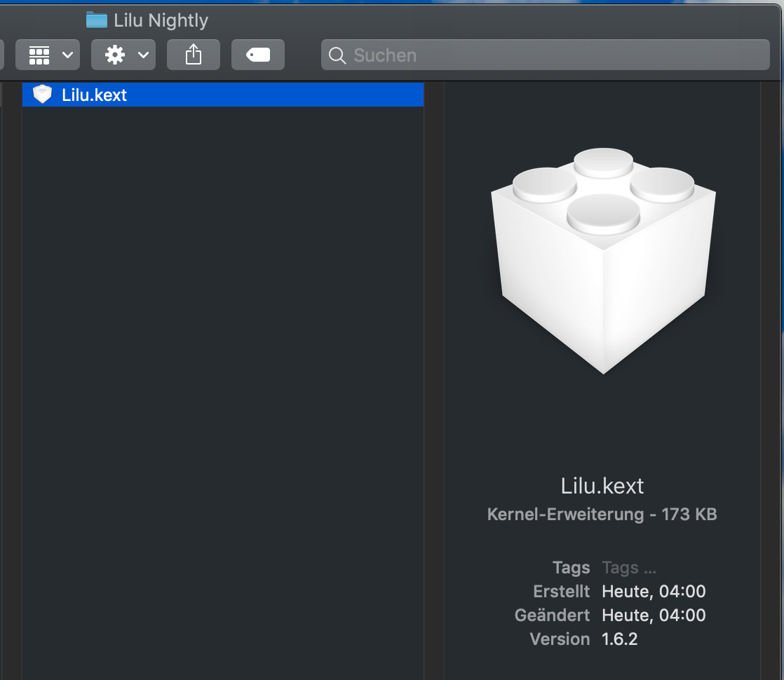Click the magnifier icon in search field

click(337, 55)
